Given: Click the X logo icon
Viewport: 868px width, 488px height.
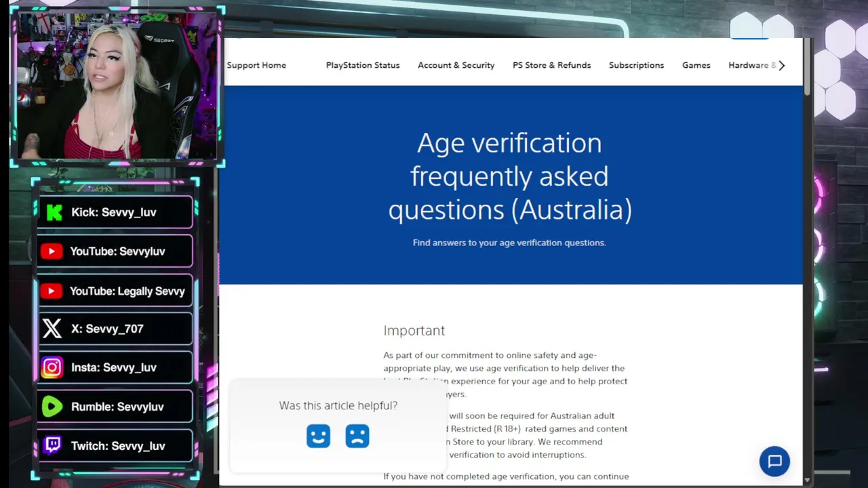Looking at the screenshot, I should tap(52, 329).
